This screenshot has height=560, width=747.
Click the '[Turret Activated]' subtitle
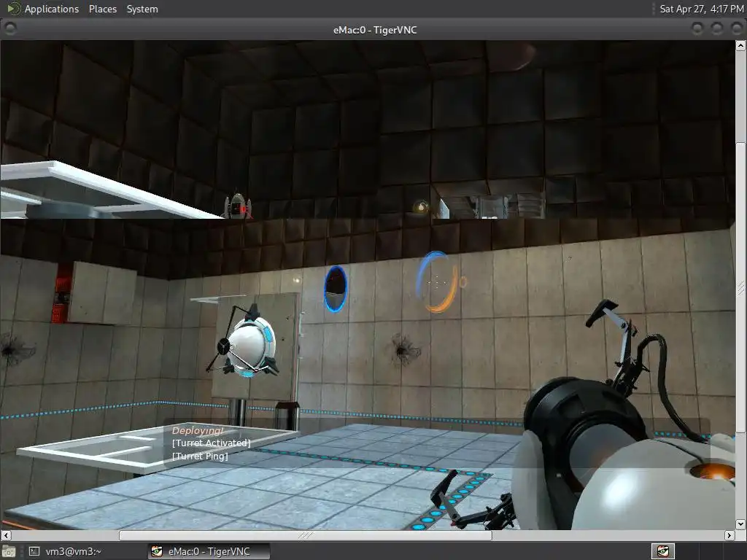pos(211,443)
